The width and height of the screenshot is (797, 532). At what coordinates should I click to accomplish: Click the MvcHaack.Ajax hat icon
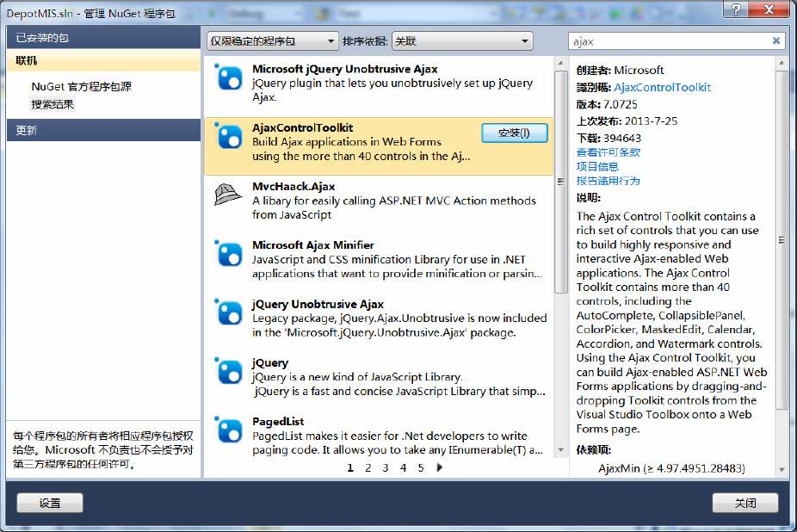[x=228, y=195]
